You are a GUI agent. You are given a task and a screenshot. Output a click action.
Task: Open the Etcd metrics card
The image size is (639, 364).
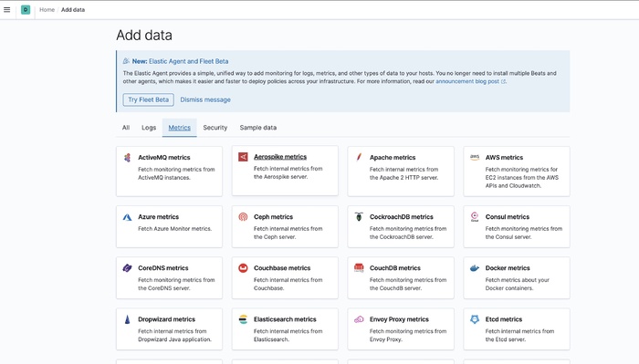tap(517, 329)
